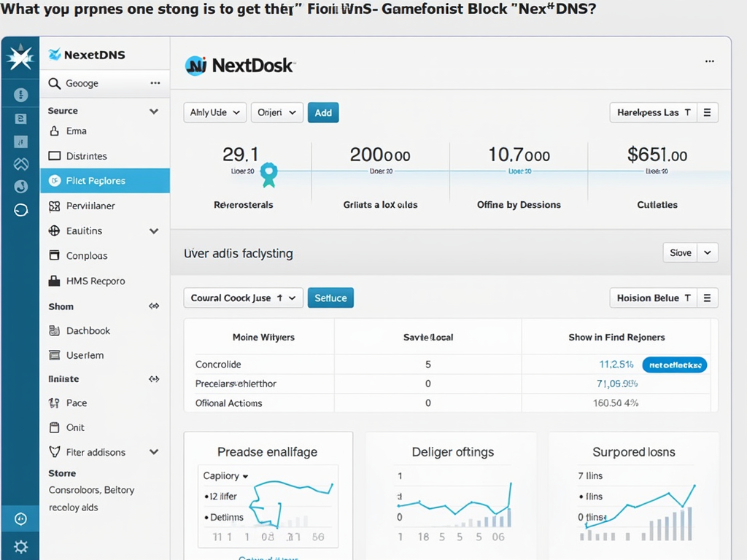
Task: Click the circular refresh icon in left rail
Action: 20,210
